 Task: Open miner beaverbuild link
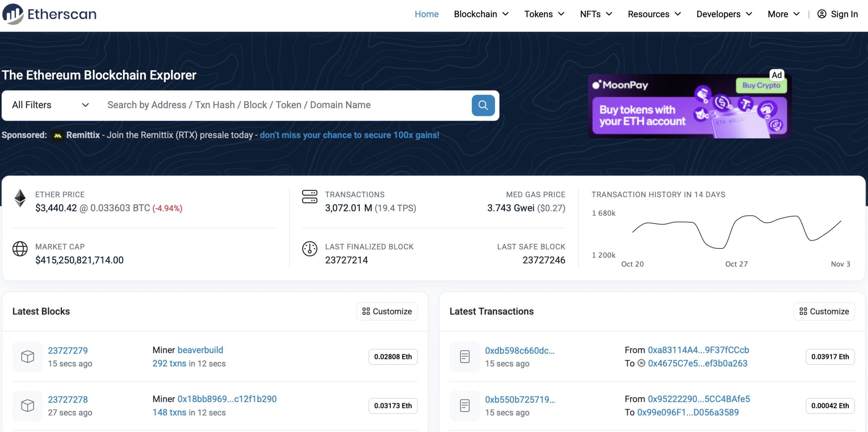pos(200,350)
